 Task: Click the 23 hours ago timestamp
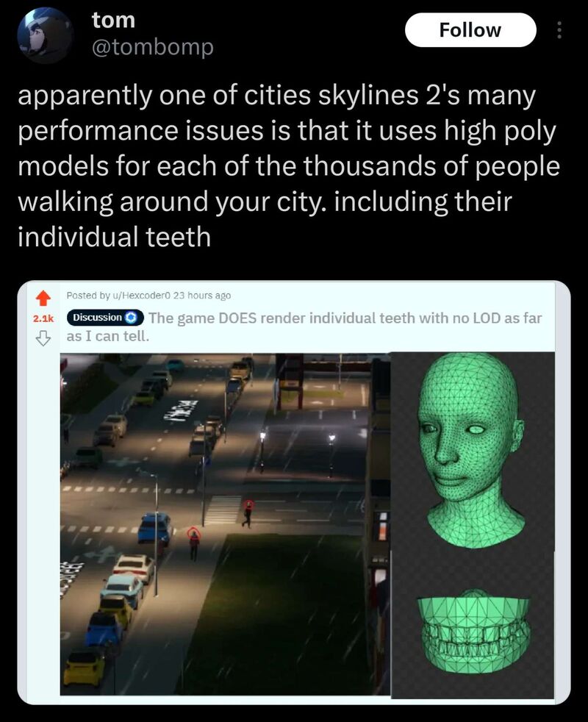pos(202,296)
